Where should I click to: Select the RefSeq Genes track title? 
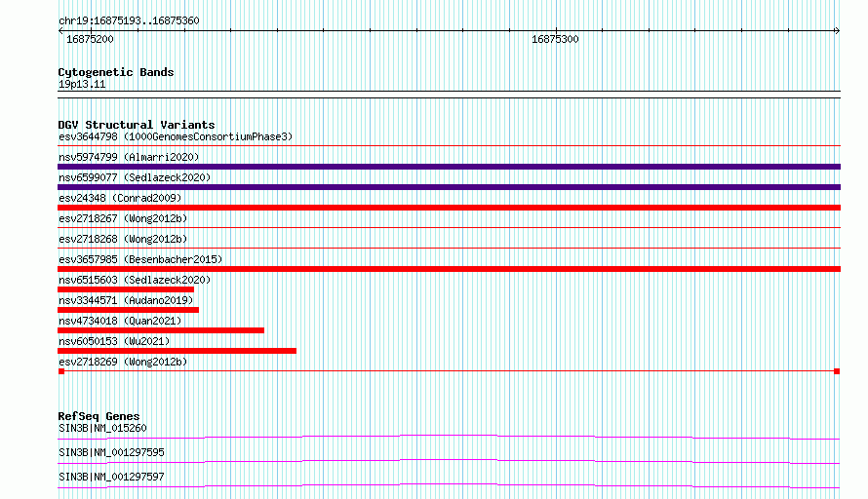pyautogui.click(x=99, y=416)
